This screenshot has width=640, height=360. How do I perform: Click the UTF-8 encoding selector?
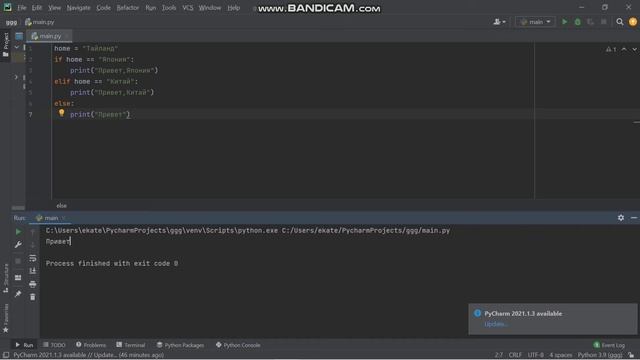pos(536,355)
